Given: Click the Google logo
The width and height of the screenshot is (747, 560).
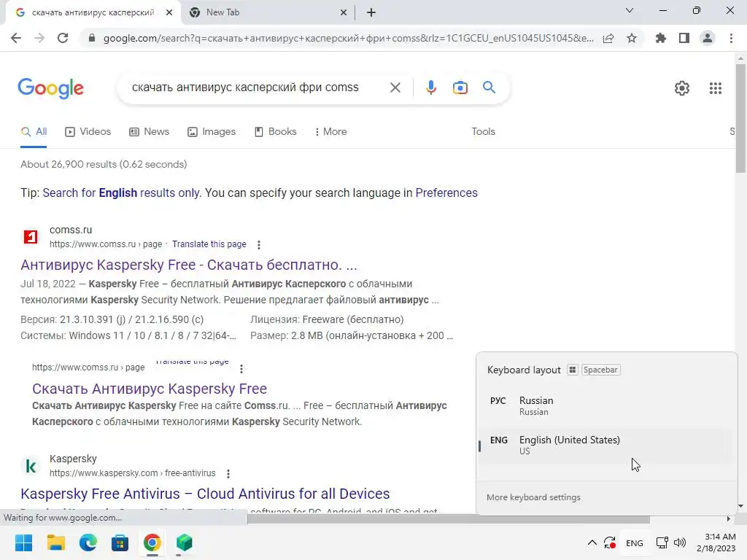Looking at the screenshot, I should 51,88.
